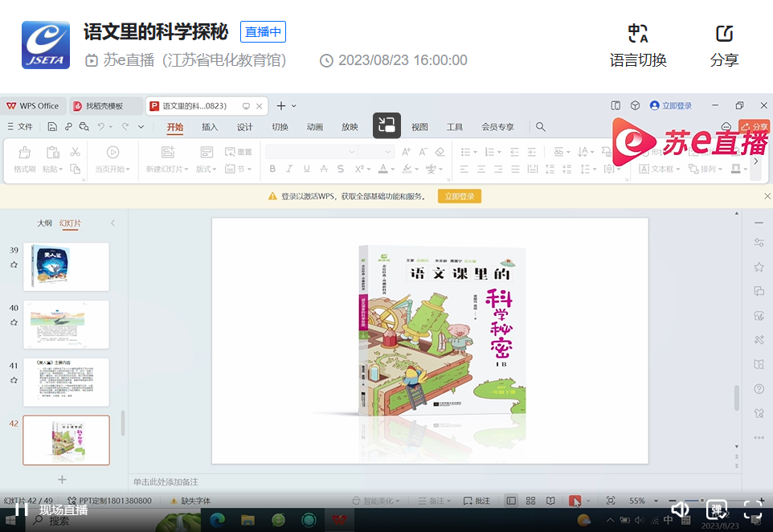This screenshot has height=532, width=773.
Task: Click the save icon in WPS quick toolbar
Action: click(x=52, y=127)
